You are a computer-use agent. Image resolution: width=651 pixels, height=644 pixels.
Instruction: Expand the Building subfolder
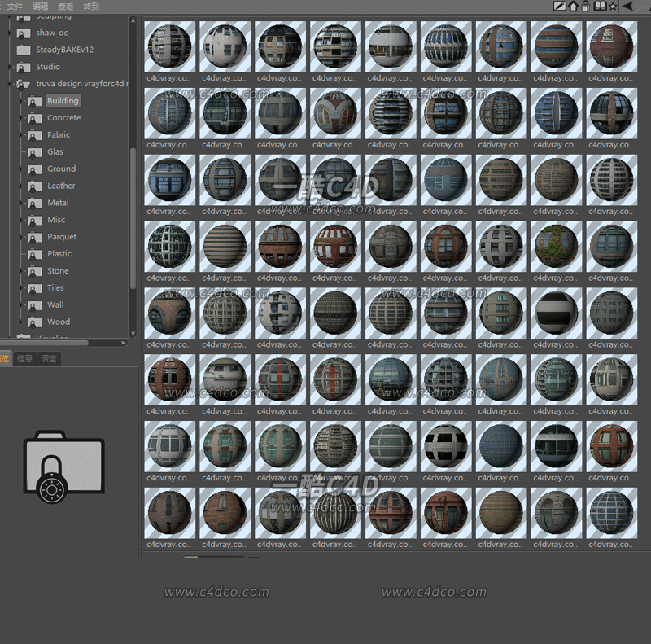tap(21, 101)
